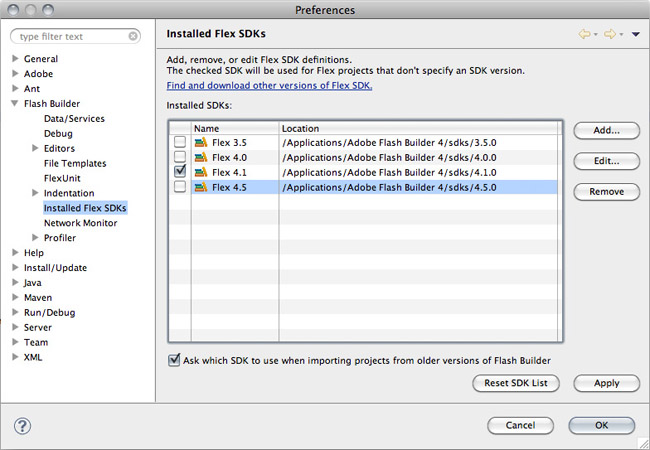
Task: Click the Flex 4.0 SDK icon
Action: point(201,157)
